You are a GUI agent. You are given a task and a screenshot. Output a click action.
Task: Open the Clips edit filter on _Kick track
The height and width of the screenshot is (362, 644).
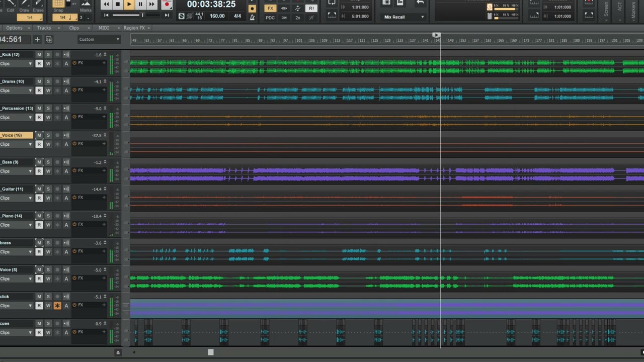pos(17,63)
